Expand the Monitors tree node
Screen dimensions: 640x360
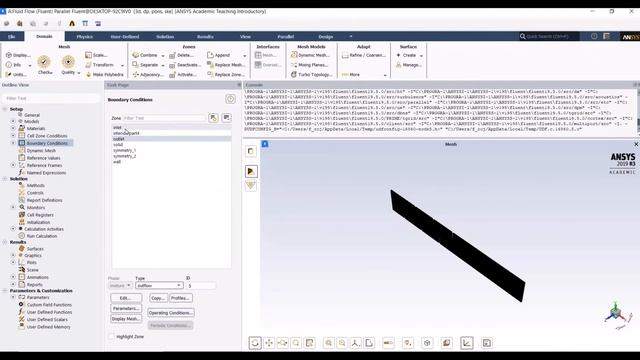coord(13,207)
